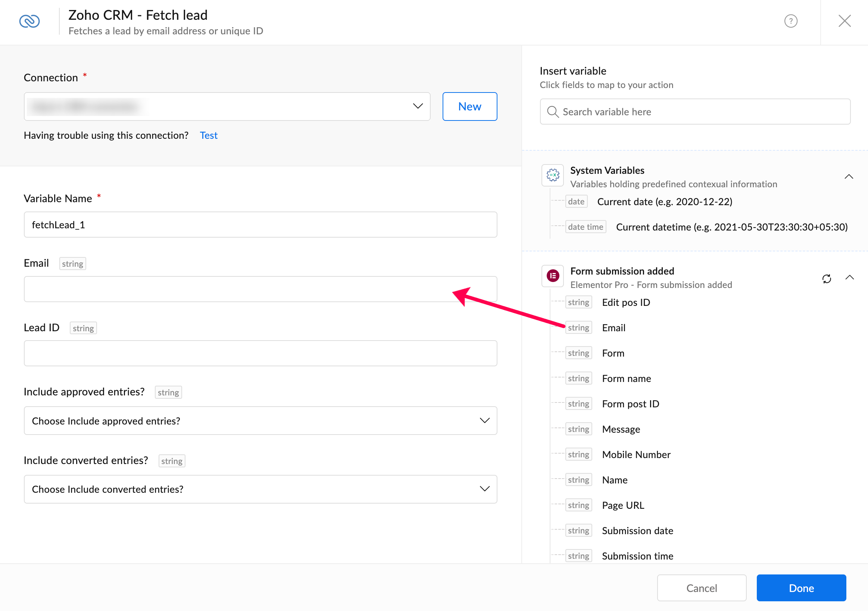The image size is (868, 611).
Task: Click the Zoho CRM logo icon
Action: (29, 21)
